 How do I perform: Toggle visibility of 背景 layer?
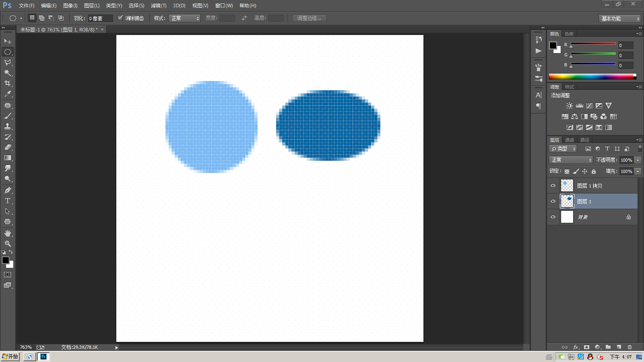553,217
